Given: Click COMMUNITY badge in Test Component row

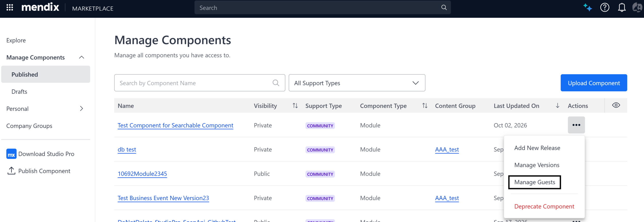Looking at the screenshot, I should click(320, 126).
